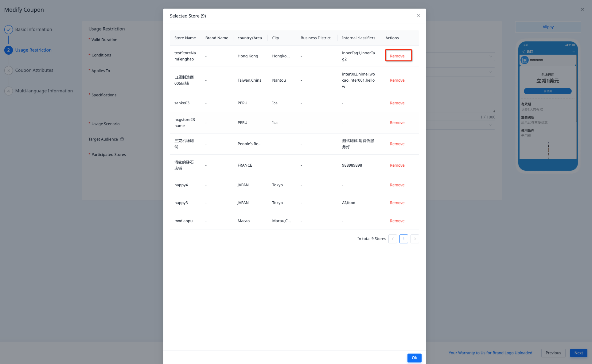This screenshot has height=364, width=592.
Task: Switch to Usage Restriction step
Action: point(33,50)
